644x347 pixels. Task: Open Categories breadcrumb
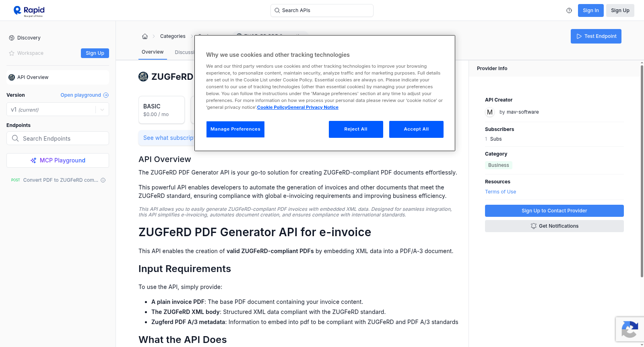[173, 36]
